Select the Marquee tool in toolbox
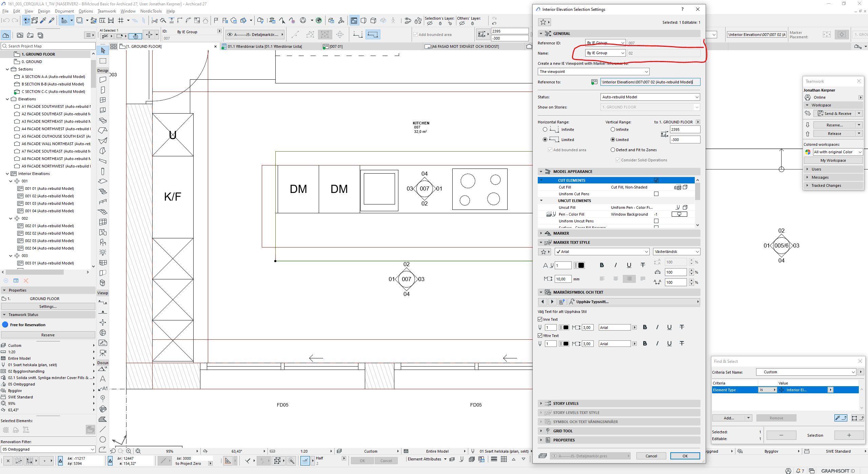This screenshot has width=868, height=474. [103, 61]
